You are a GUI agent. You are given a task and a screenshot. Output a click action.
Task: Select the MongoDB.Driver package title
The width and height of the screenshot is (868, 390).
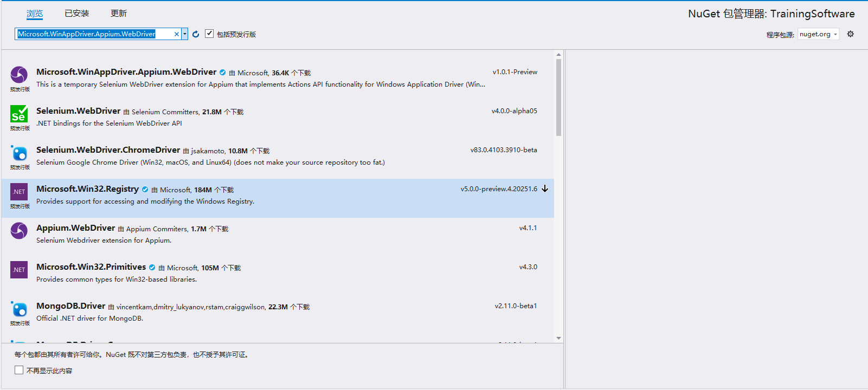point(71,306)
